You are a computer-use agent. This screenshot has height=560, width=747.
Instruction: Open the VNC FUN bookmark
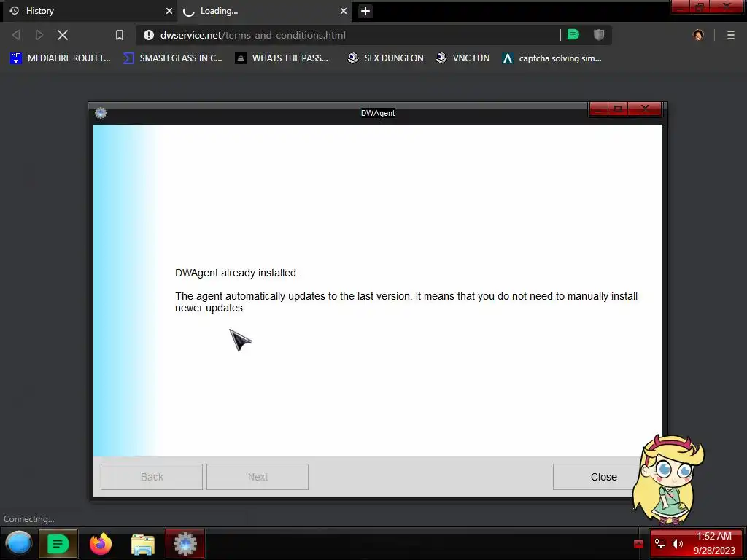point(462,58)
